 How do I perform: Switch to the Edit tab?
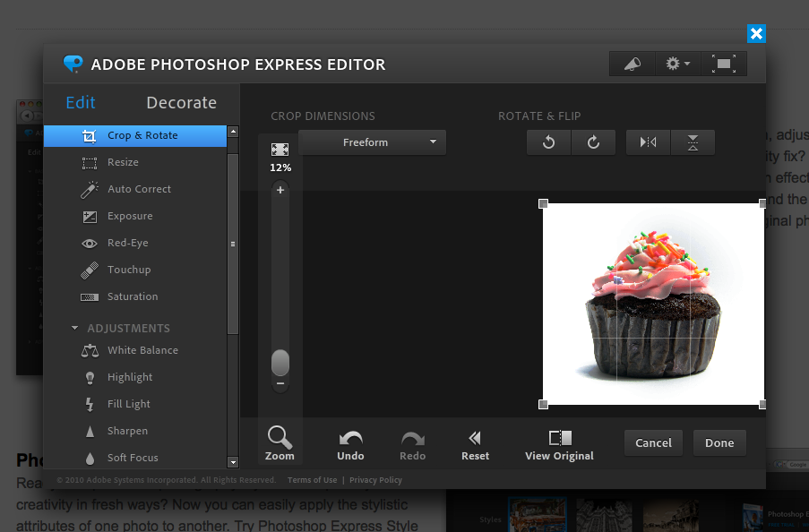pyautogui.click(x=81, y=103)
